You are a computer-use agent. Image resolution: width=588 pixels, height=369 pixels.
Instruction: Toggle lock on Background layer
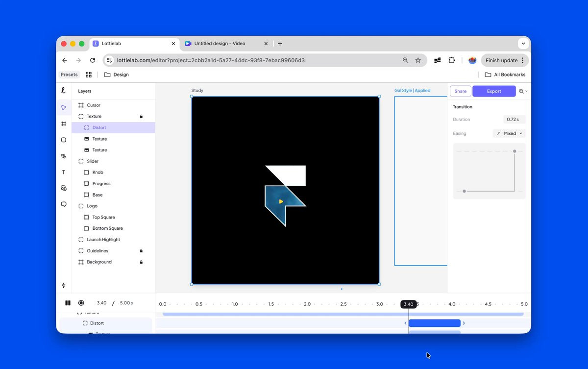[141, 262]
